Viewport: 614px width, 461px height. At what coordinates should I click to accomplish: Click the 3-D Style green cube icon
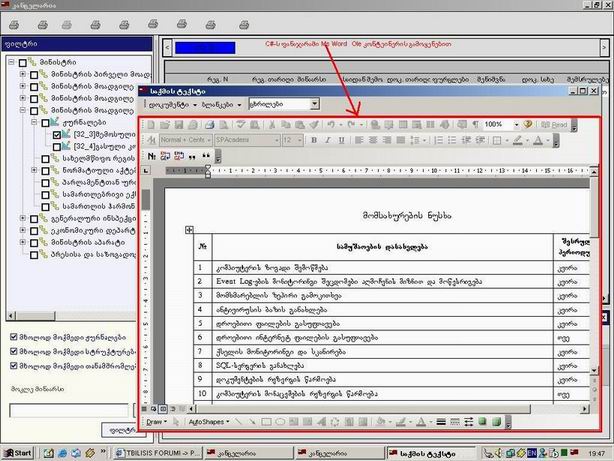pos(497,422)
